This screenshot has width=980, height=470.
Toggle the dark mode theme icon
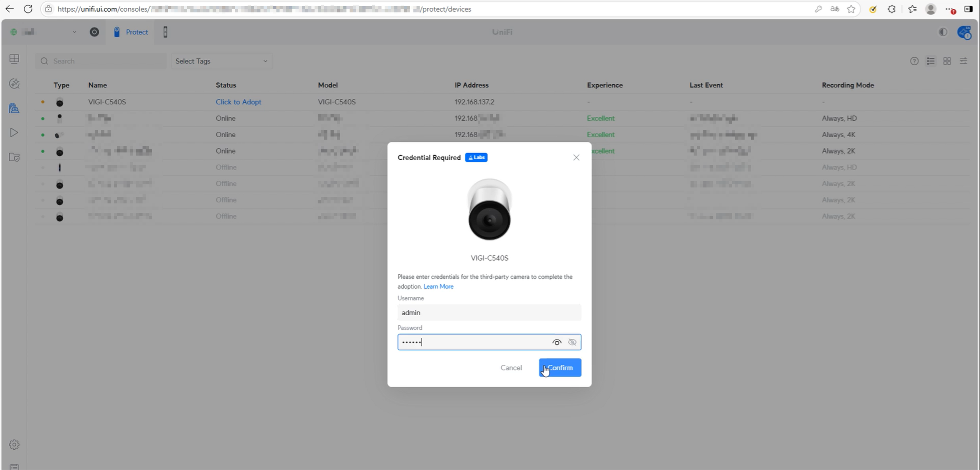(943, 32)
